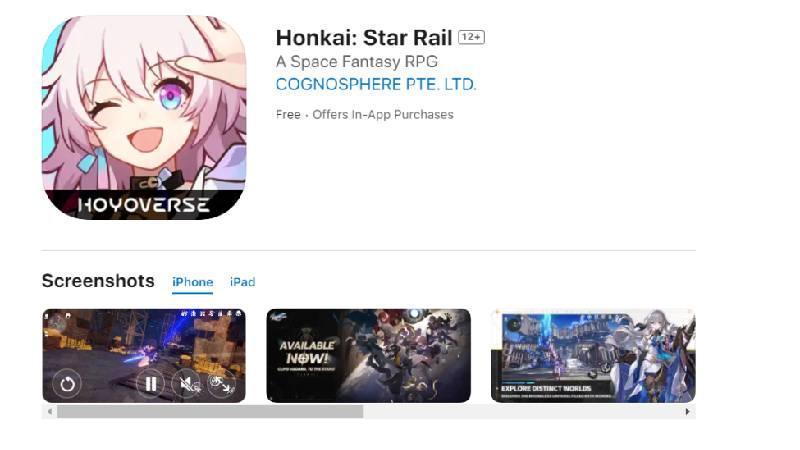Click the empty scrollbar track right of thumb
The height and width of the screenshot is (450, 800).
click(522, 411)
